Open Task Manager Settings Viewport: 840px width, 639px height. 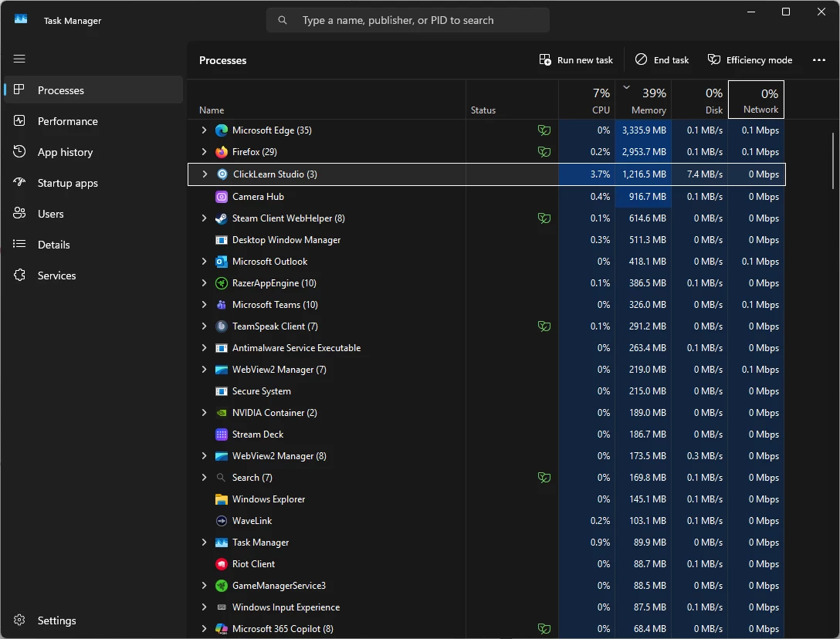tap(93, 620)
